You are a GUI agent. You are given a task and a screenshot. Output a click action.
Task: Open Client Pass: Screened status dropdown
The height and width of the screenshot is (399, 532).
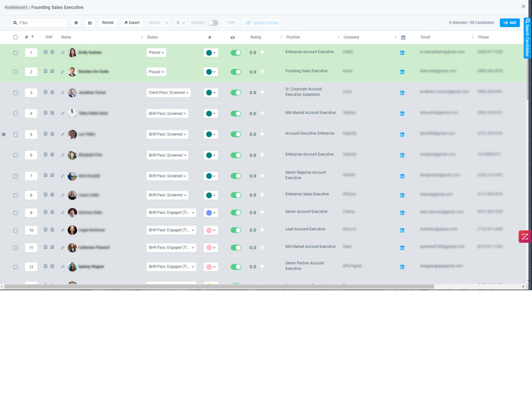(x=168, y=93)
